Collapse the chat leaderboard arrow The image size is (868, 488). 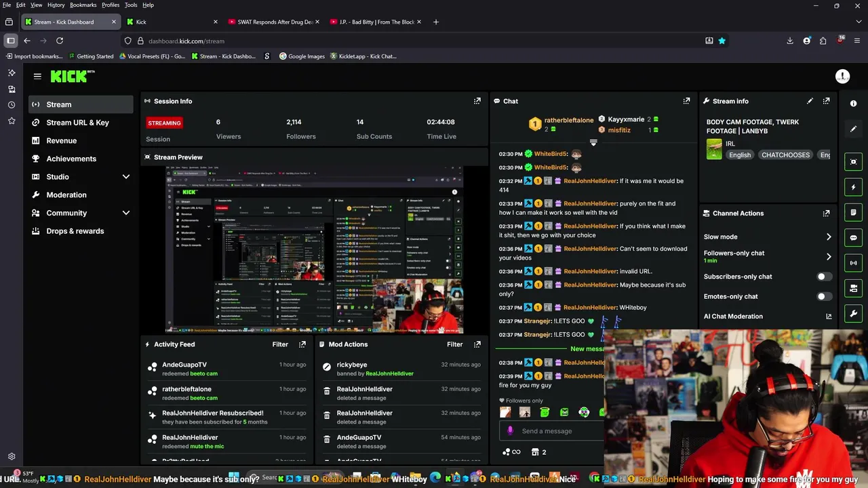(593, 143)
